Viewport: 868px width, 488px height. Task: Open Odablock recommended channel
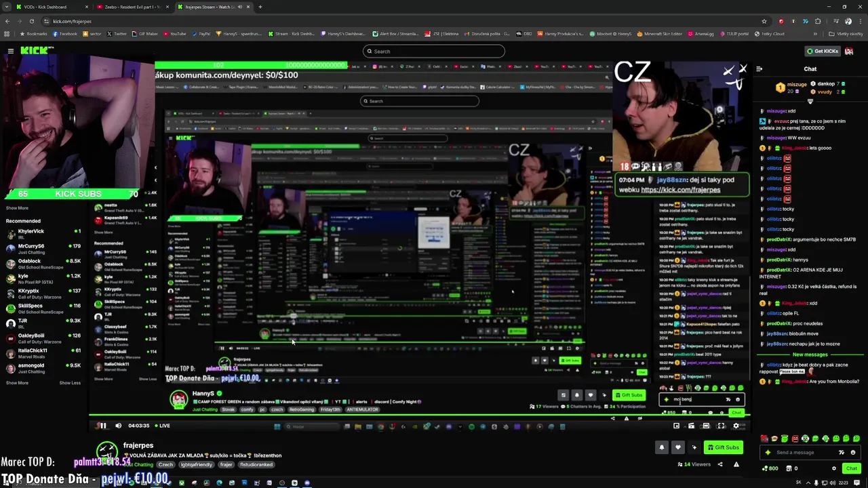point(43,264)
